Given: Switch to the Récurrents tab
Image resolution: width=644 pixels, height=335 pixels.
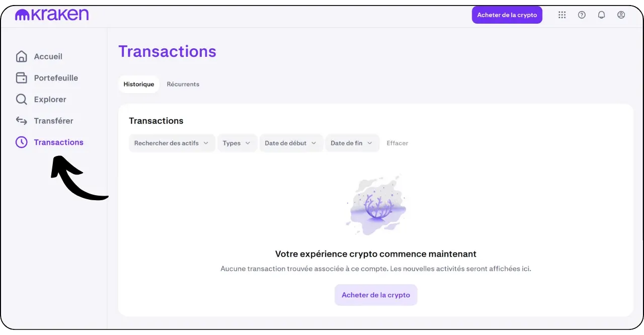Looking at the screenshot, I should coord(183,85).
